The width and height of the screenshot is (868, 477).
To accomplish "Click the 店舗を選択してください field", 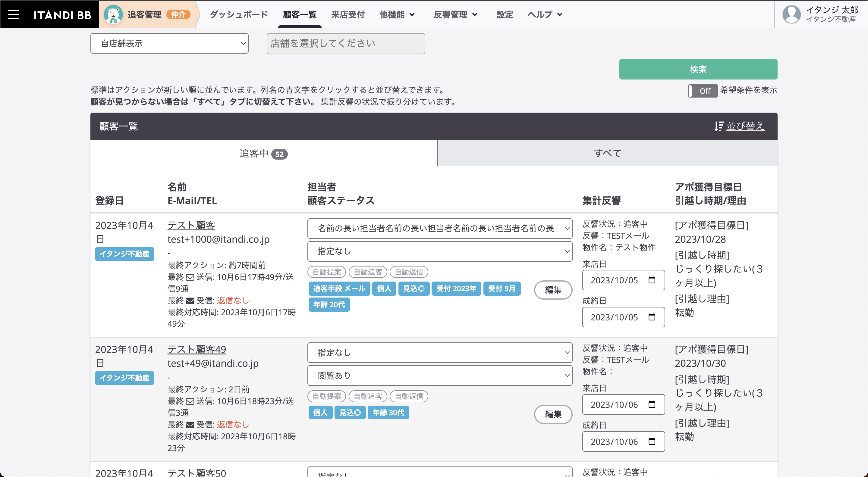I will pyautogui.click(x=346, y=43).
